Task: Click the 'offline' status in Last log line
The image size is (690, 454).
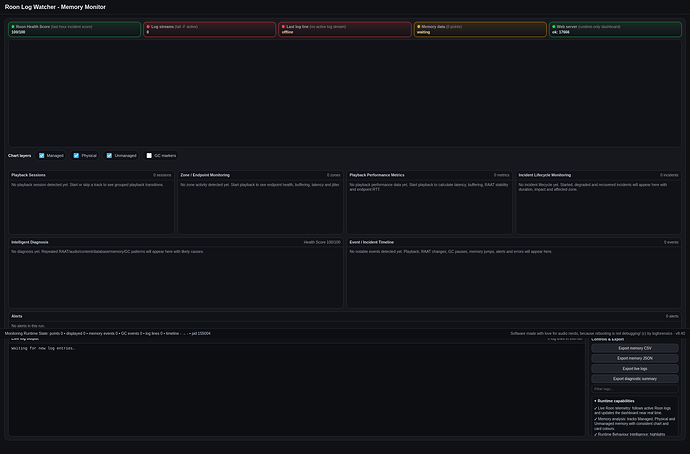Action: (287, 32)
